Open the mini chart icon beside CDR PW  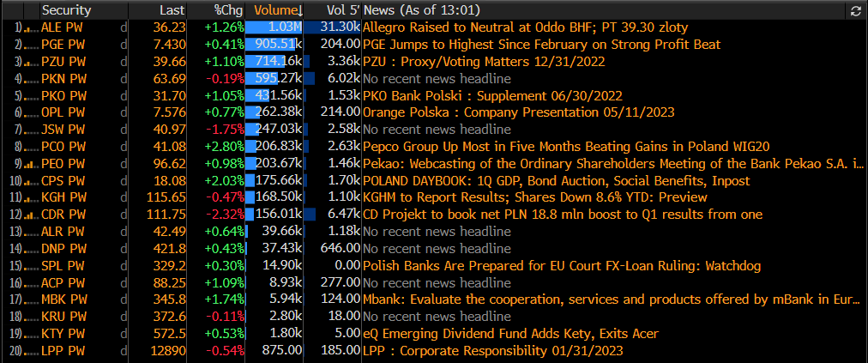(x=30, y=215)
